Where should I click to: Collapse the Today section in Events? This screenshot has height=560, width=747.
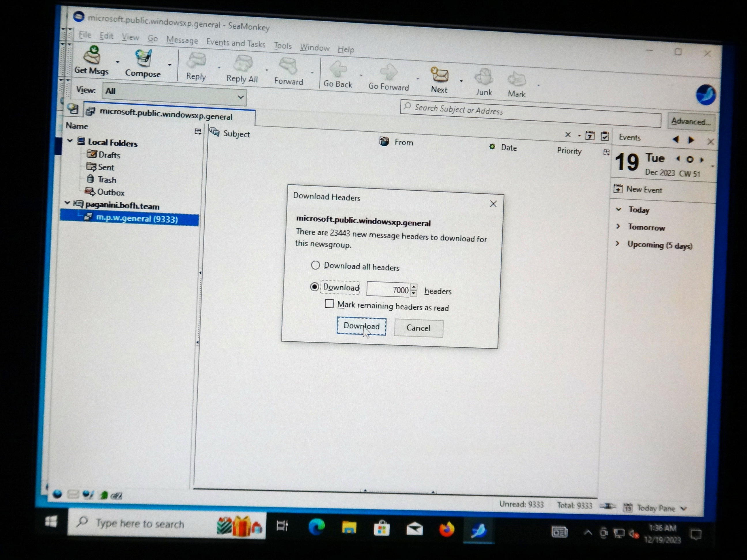click(618, 209)
